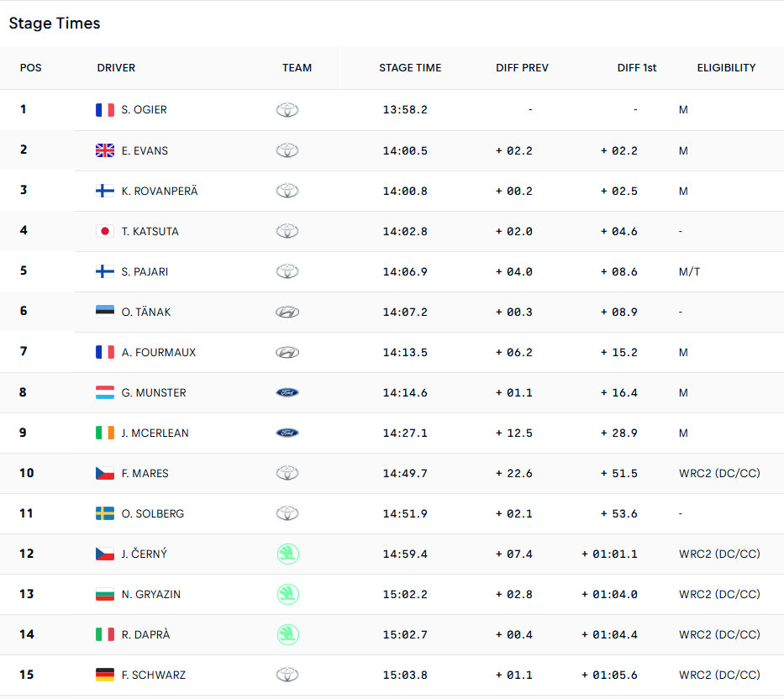The image size is (784, 699).
Task: Click the Hyundai logo in O. Tänak's row
Action: point(287,312)
